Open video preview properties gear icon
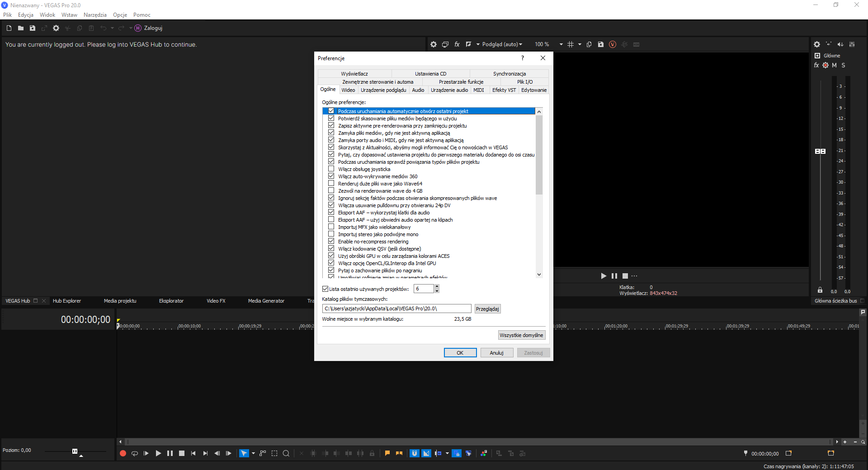 click(x=434, y=44)
